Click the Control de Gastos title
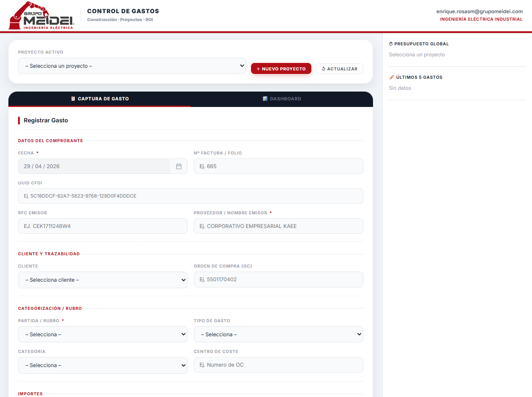 123,11
